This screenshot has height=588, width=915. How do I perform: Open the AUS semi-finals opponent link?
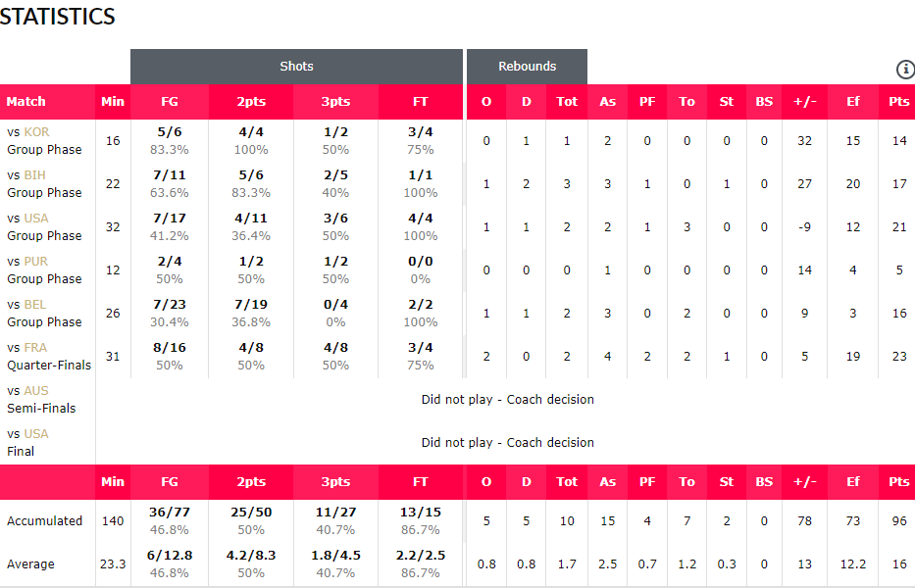pyautogui.click(x=36, y=391)
